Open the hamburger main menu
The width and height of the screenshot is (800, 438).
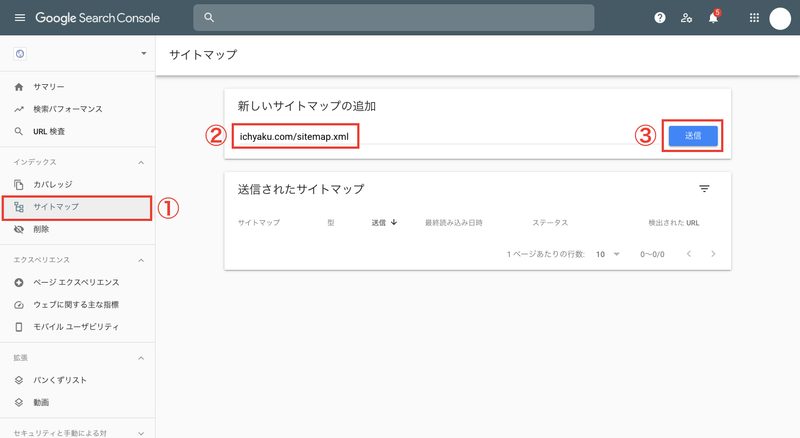click(x=20, y=18)
